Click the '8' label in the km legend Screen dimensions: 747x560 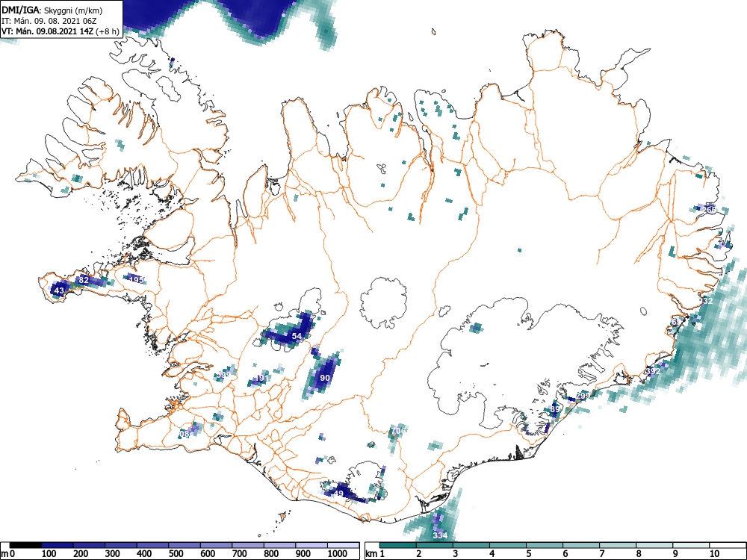click(x=639, y=554)
